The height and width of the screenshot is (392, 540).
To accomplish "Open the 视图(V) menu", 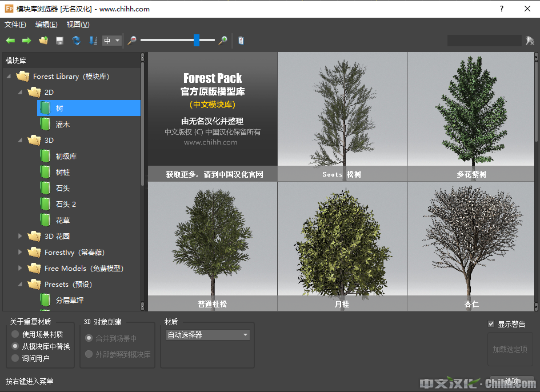I will point(78,25).
